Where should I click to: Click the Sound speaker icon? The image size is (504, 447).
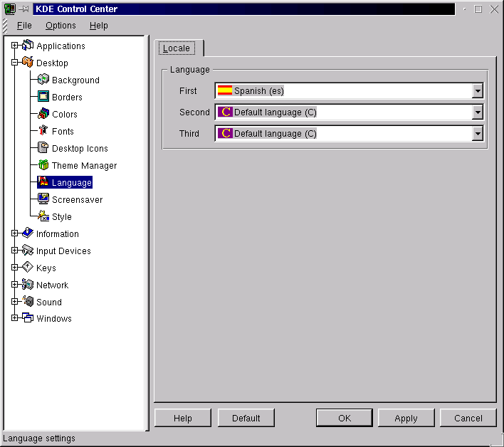click(28, 302)
